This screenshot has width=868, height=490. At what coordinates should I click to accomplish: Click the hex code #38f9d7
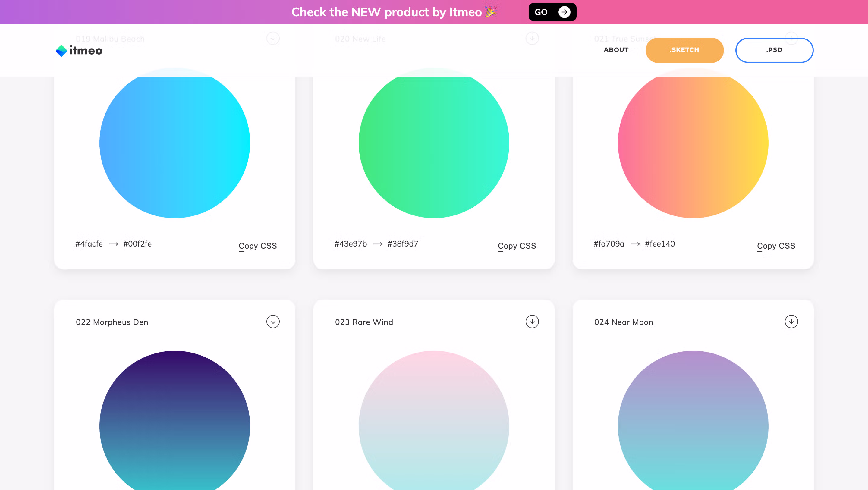(x=403, y=244)
